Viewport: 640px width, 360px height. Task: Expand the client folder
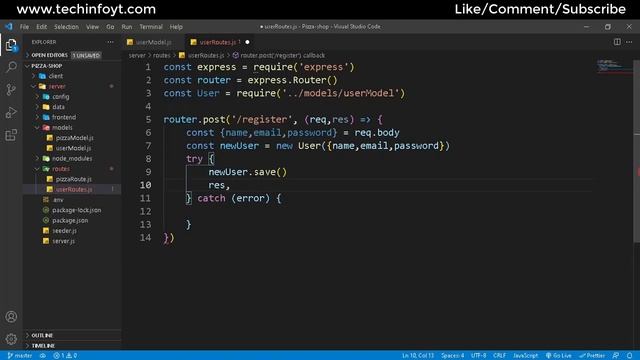72,76
